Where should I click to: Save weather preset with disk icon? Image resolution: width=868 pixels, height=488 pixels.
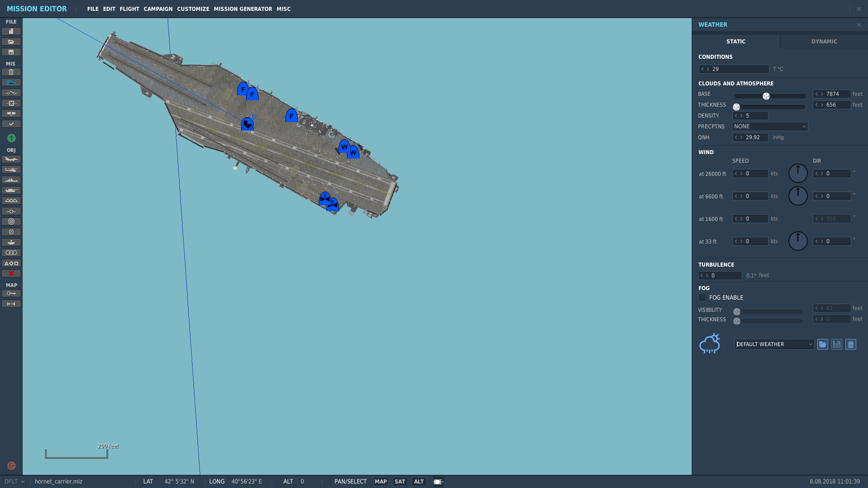pos(837,344)
